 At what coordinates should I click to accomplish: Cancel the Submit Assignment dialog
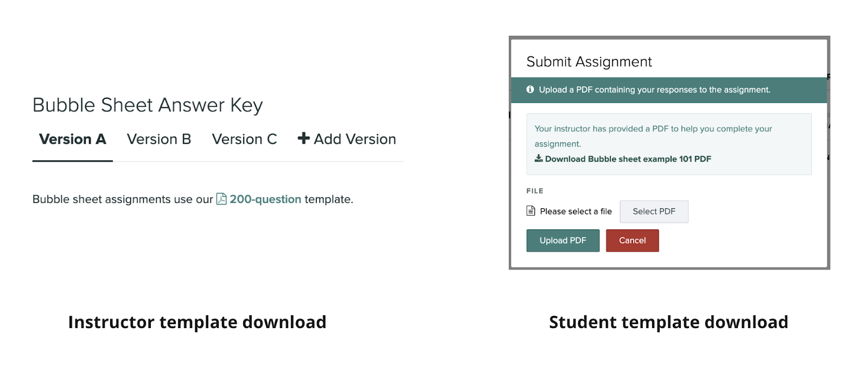click(632, 240)
